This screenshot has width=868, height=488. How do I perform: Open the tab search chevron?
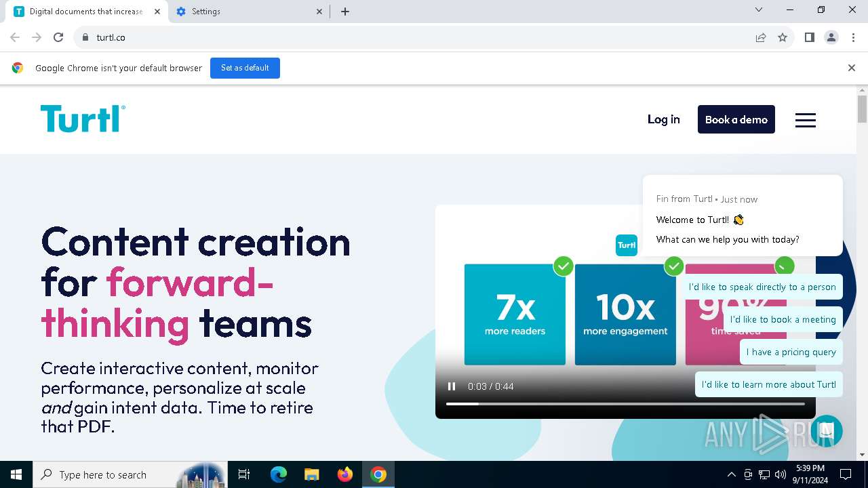759,9
